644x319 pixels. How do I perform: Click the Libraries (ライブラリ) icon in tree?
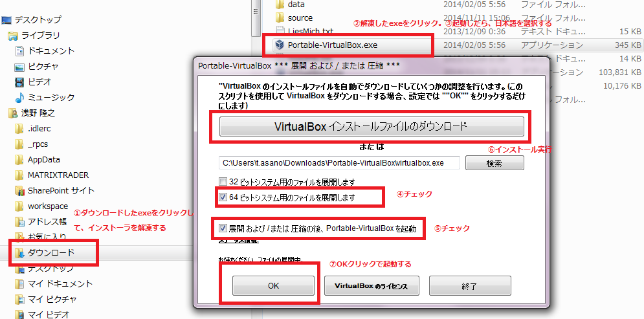pyautogui.click(x=13, y=36)
